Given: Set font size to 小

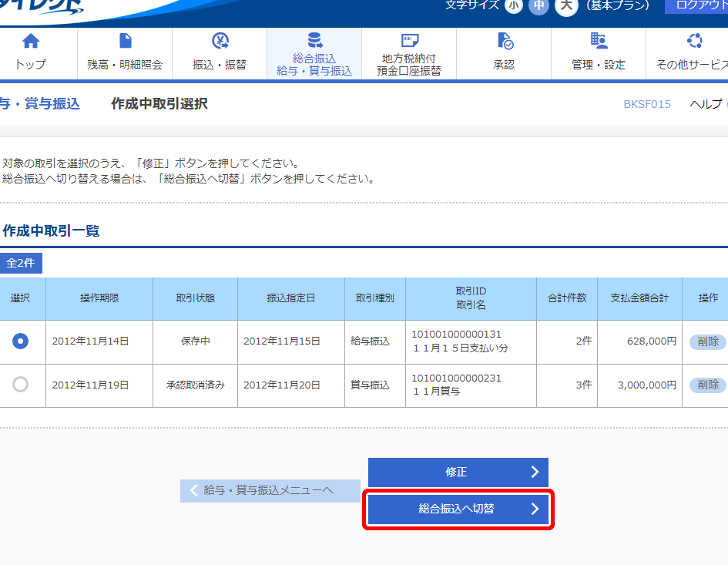Looking at the screenshot, I should tap(513, 5).
